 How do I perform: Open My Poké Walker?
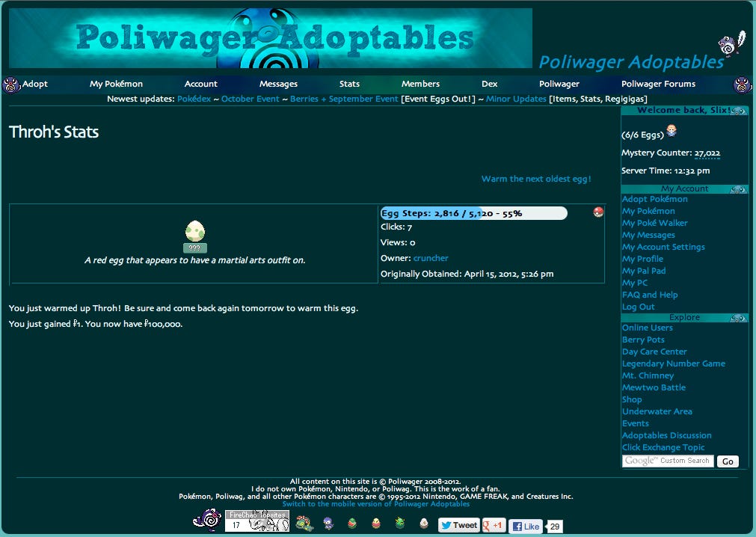[x=655, y=223]
